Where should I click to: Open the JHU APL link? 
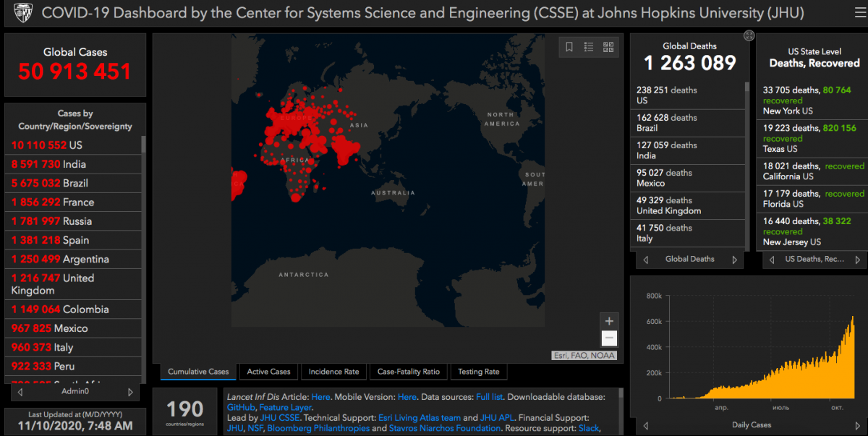(x=496, y=418)
